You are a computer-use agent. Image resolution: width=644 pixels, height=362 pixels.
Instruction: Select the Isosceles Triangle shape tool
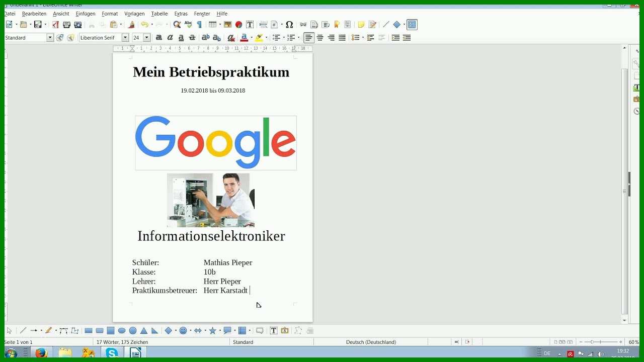pos(144,331)
